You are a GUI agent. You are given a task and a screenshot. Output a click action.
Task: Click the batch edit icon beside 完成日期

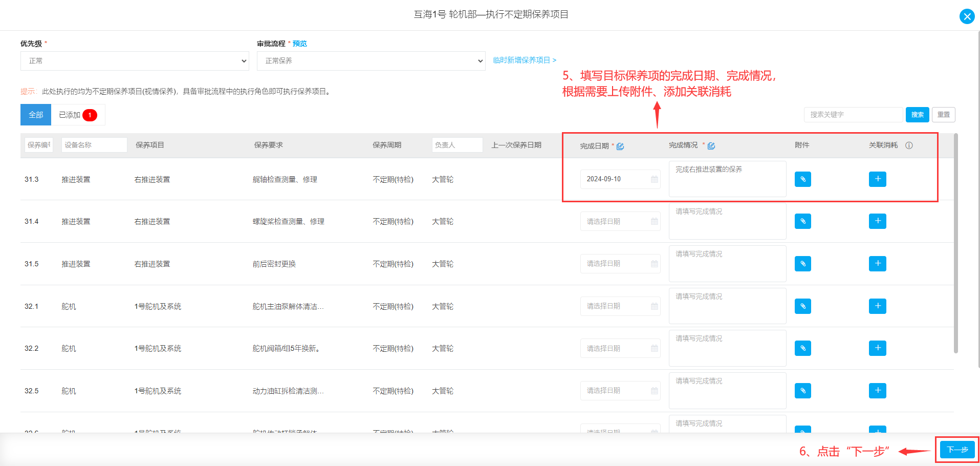click(x=620, y=146)
